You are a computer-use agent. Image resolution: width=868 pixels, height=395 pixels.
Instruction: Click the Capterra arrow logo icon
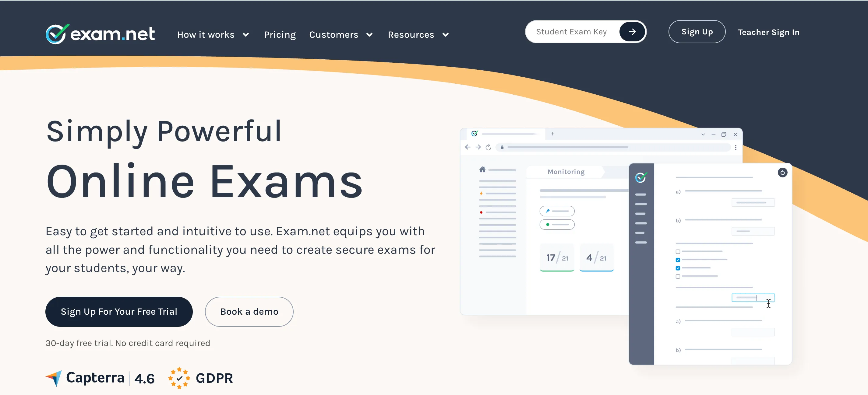tap(54, 378)
